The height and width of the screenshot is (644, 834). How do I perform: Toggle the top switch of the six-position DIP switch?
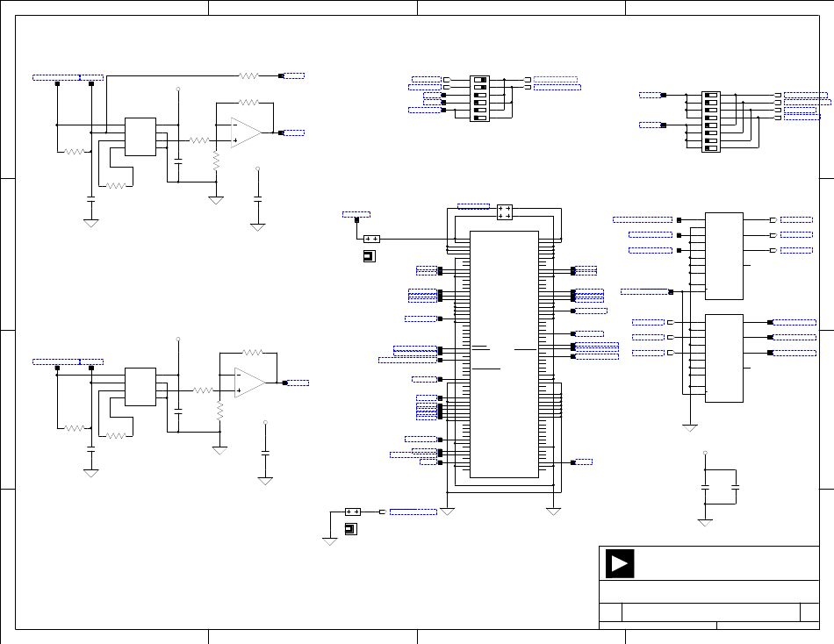(479, 80)
